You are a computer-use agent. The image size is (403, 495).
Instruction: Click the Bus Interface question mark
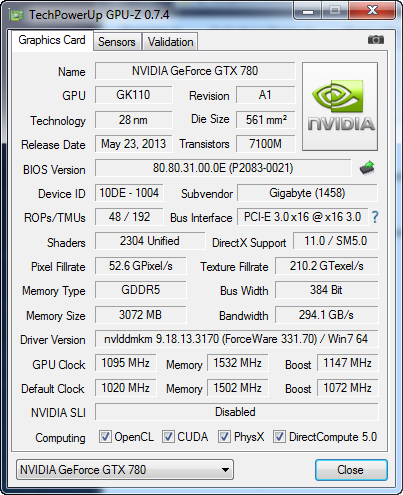(375, 217)
